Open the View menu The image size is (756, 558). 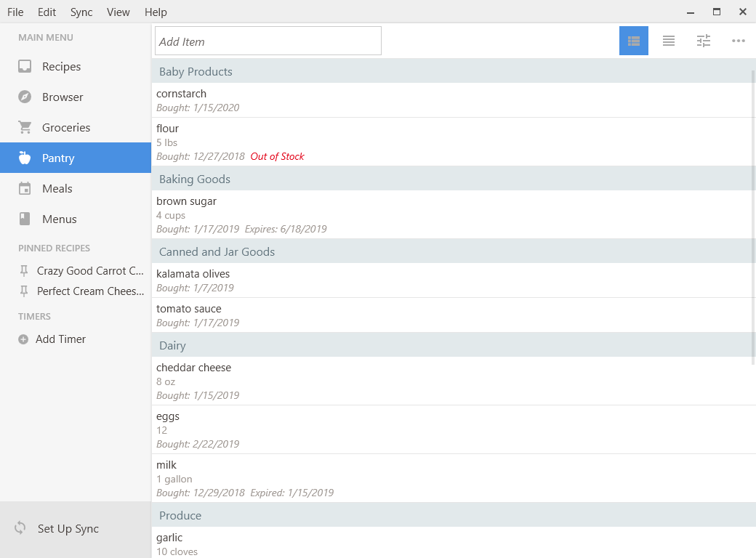118,12
